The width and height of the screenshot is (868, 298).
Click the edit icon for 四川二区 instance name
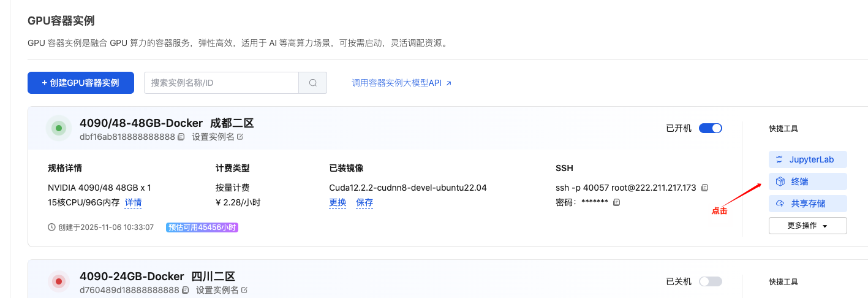[x=244, y=290]
